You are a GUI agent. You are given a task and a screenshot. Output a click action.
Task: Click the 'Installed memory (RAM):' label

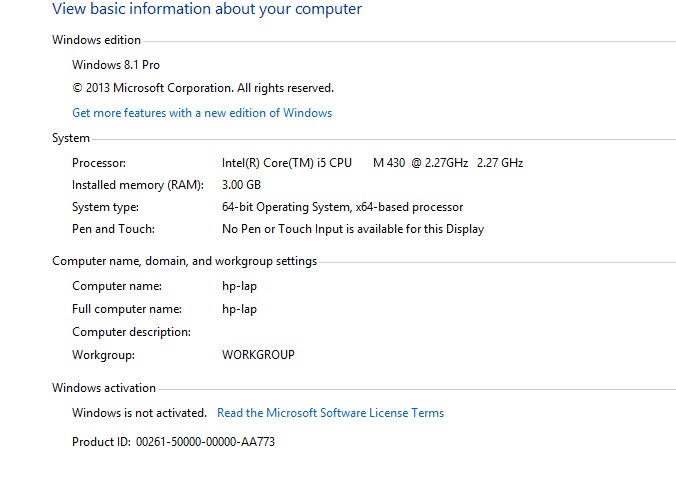click(138, 185)
